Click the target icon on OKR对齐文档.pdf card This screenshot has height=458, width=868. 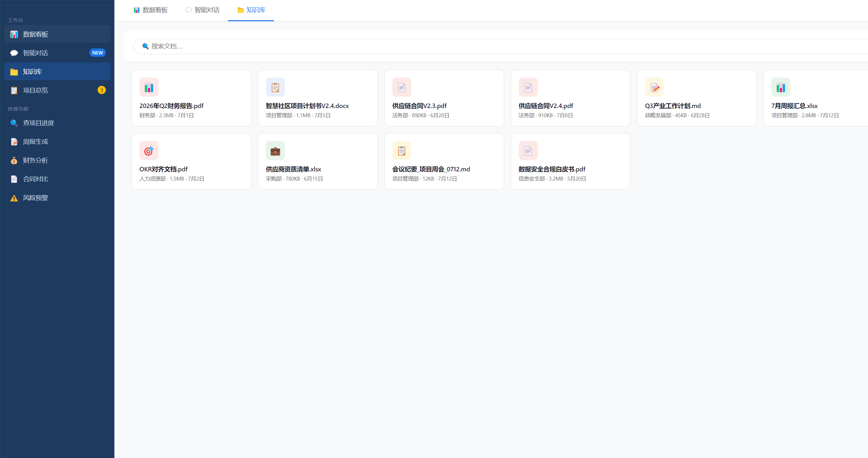149,150
